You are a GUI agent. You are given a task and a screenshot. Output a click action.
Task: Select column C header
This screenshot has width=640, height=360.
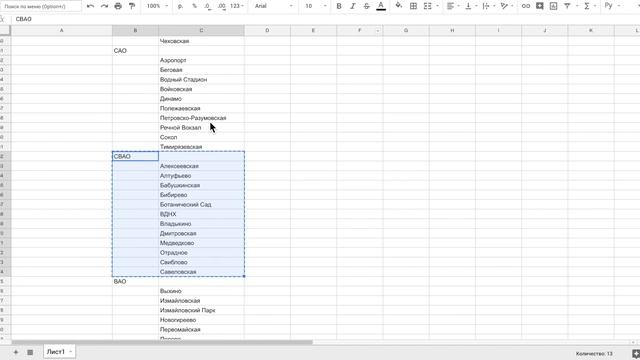[x=201, y=30]
